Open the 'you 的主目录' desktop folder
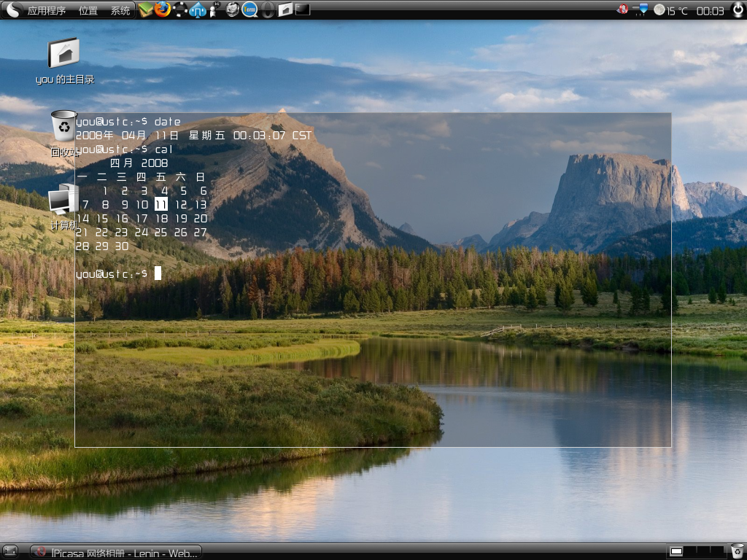The image size is (747, 560). pos(64,61)
